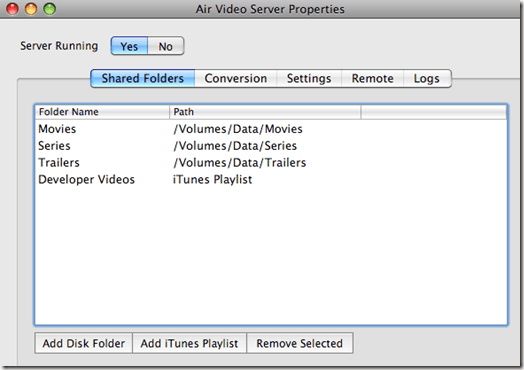Sort by the Folder Name column header

pyautogui.click(x=102, y=112)
